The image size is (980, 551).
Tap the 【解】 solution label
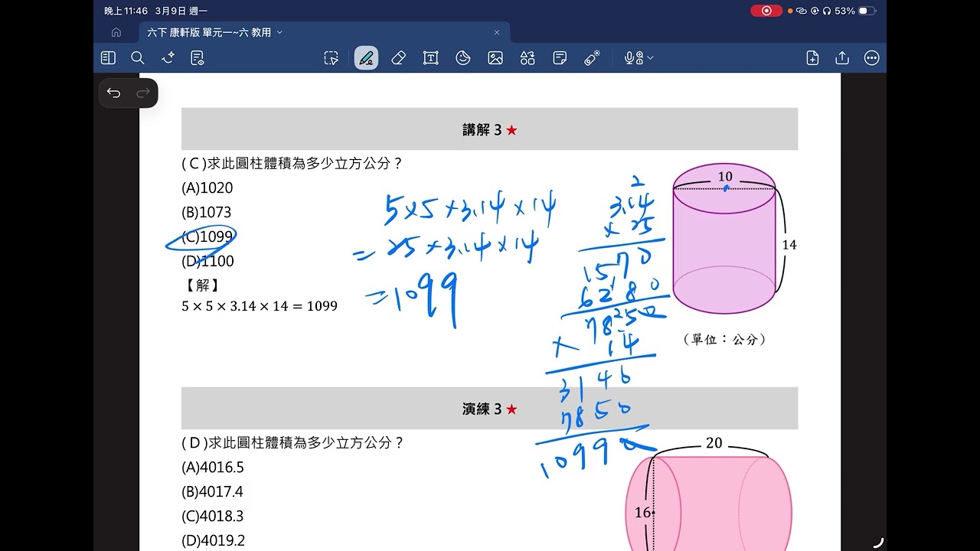click(x=203, y=285)
